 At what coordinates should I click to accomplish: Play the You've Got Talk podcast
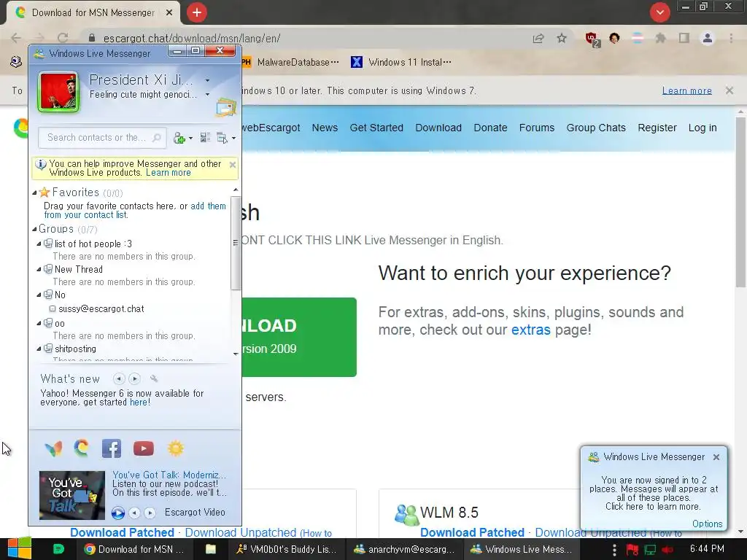(117, 513)
